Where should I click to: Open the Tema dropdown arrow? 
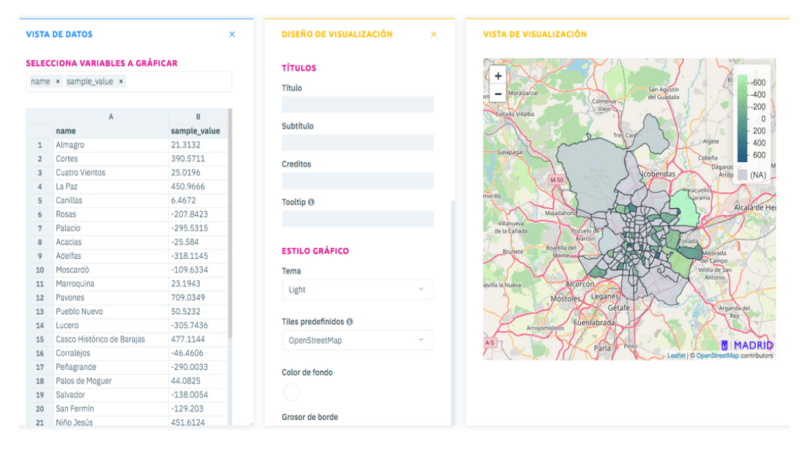coord(421,289)
